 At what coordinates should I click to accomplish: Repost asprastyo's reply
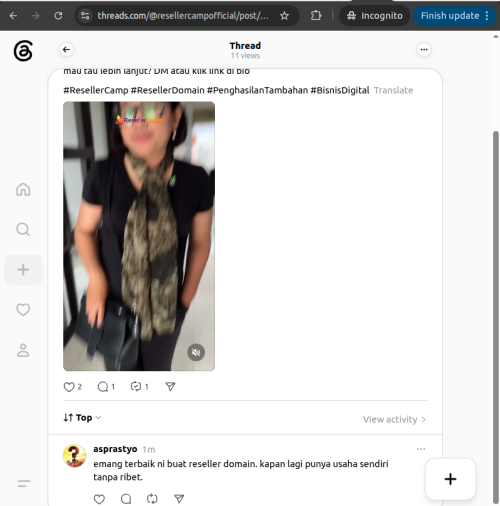point(152,499)
